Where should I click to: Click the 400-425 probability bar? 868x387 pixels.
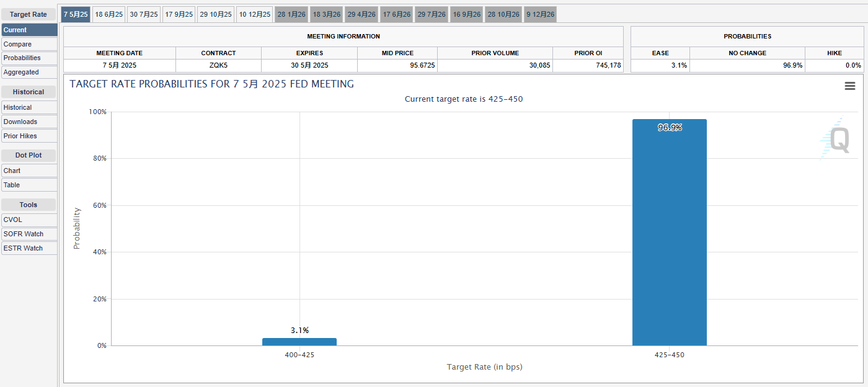pos(299,342)
